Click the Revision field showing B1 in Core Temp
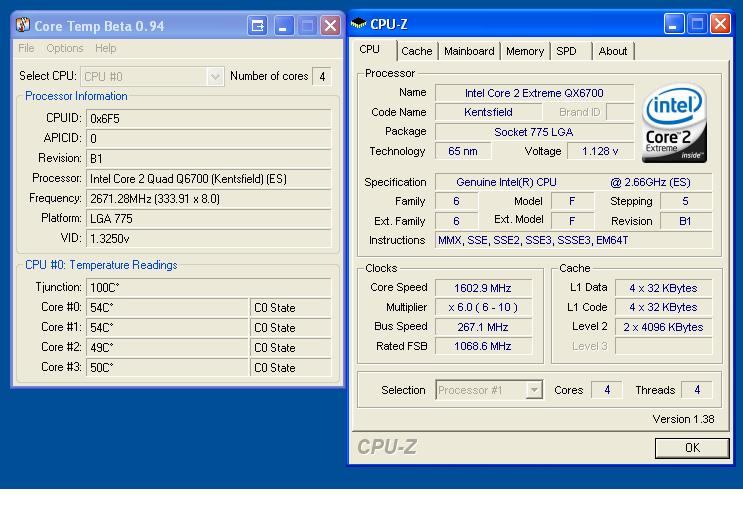 pos(208,158)
